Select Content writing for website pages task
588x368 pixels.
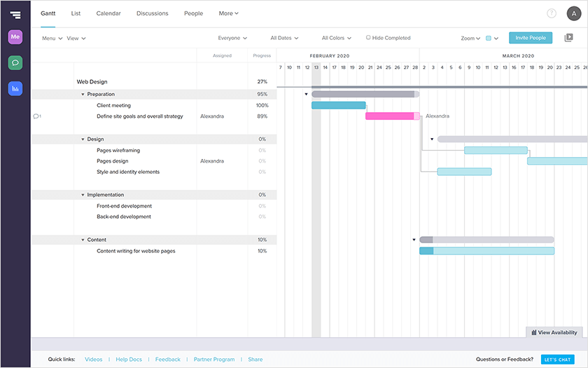[x=136, y=251]
